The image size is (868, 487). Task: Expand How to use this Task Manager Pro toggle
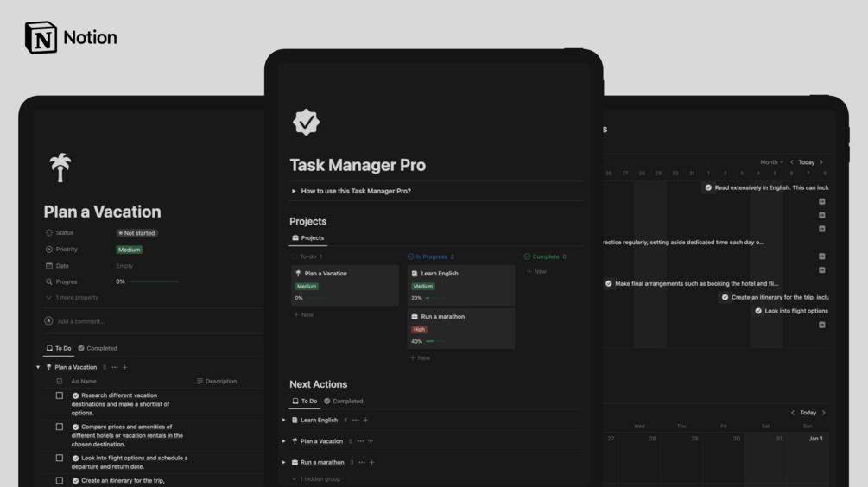click(x=294, y=191)
